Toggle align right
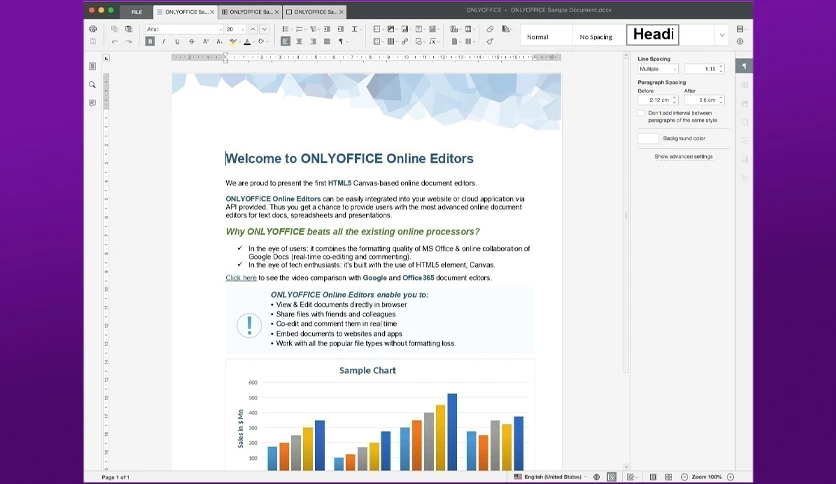Viewport: 836px width, 484px height. click(313, 41)
